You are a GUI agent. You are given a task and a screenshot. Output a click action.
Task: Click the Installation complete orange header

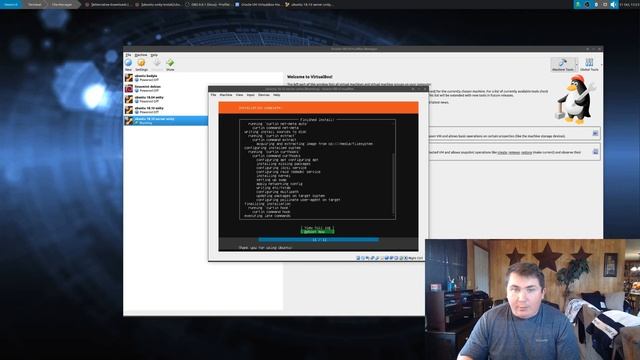click(x=318, y=108)
